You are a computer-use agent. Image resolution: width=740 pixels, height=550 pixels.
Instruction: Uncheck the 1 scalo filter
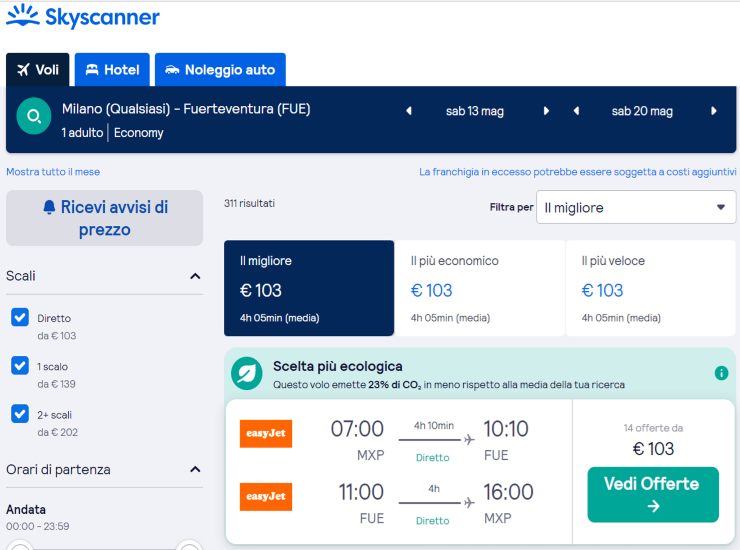pyautogui.click(x=20, y=365)
